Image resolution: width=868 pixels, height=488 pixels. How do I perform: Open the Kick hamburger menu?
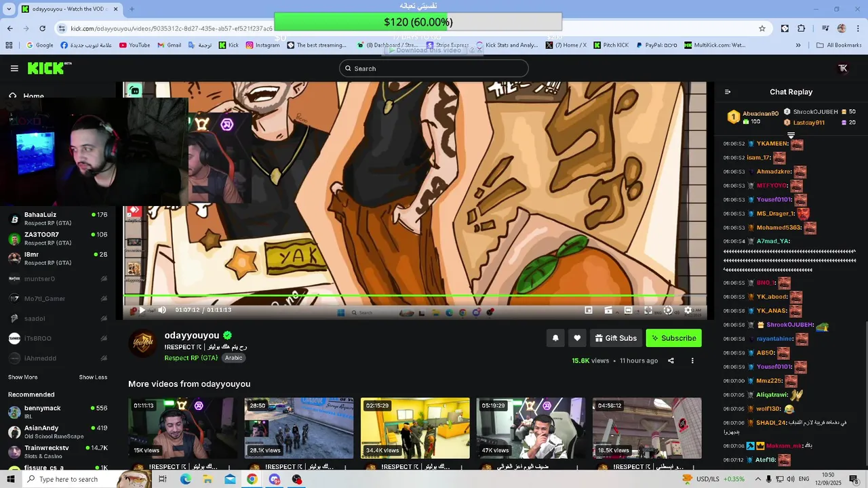click(x=14, y=68)
